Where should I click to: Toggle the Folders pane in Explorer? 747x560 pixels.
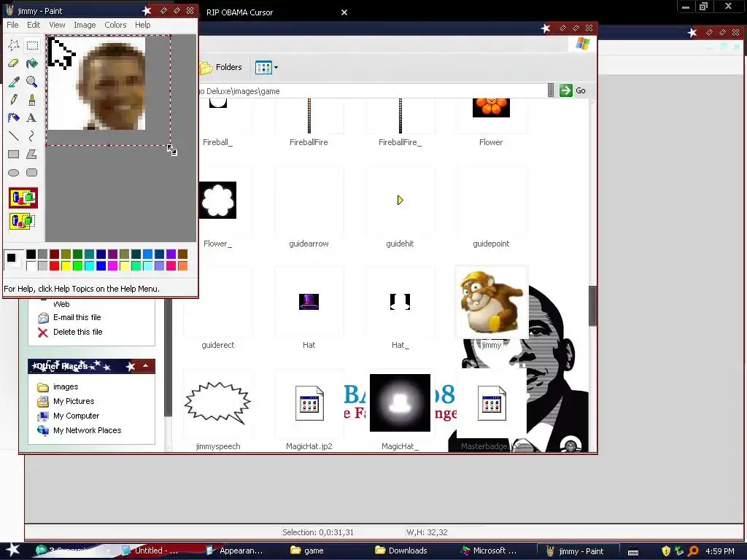click(221, 67)
